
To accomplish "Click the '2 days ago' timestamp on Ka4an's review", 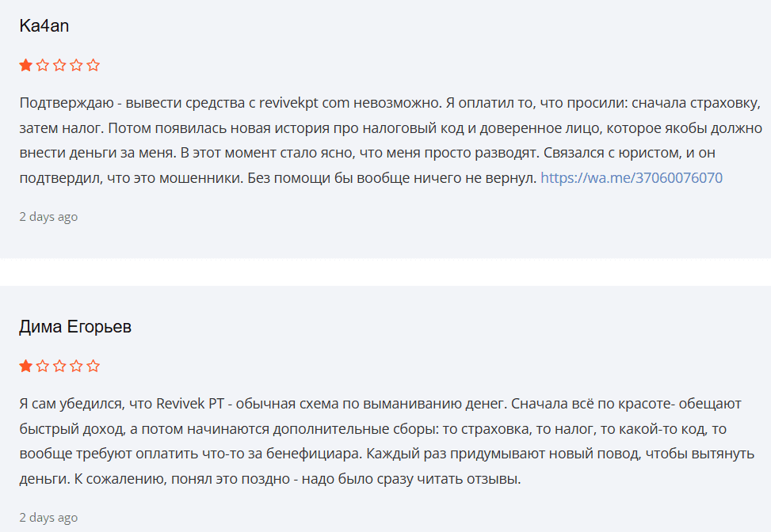I will pyautogui.click(x=48, y=217).
